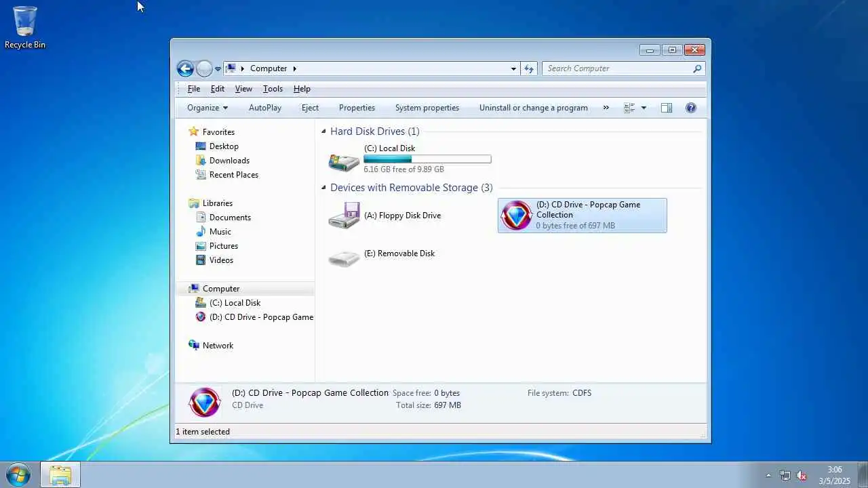Click the C: drive space usage bar
The height and width of the screenshot is (488, 868).
click(427, 159)
